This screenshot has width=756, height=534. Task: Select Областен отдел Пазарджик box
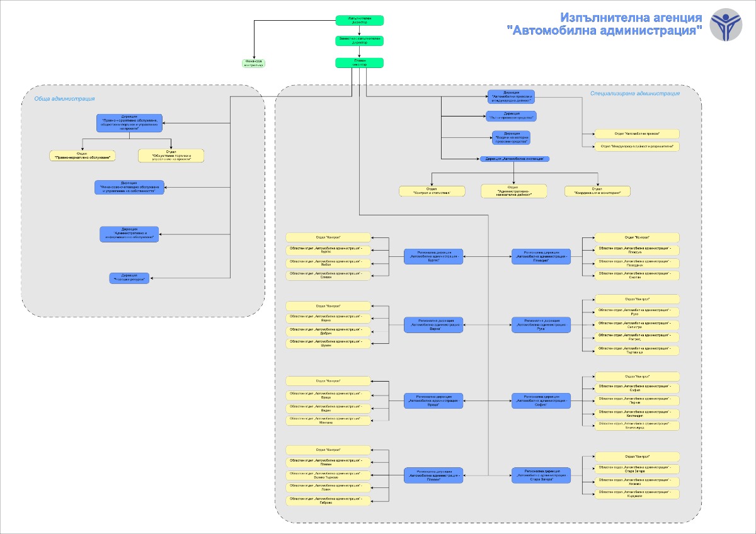pyautogui.click(x=638, y=263)
